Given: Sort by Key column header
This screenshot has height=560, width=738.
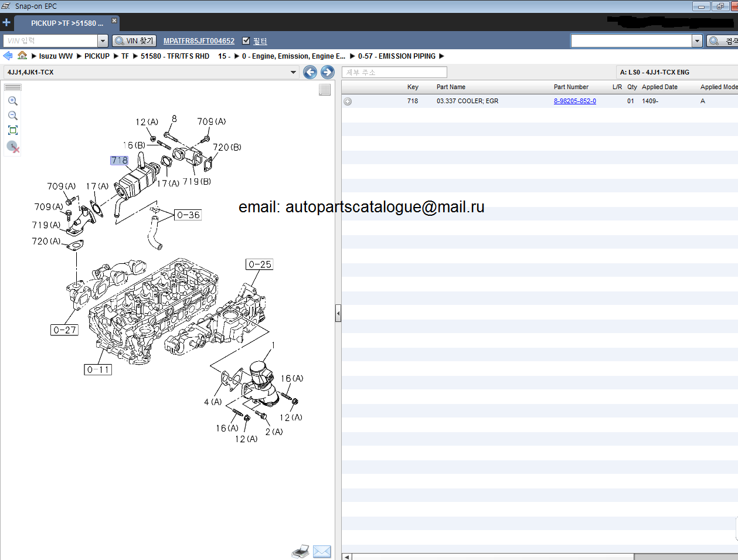Looking at the screenshot, I should [x=413, y=87].
